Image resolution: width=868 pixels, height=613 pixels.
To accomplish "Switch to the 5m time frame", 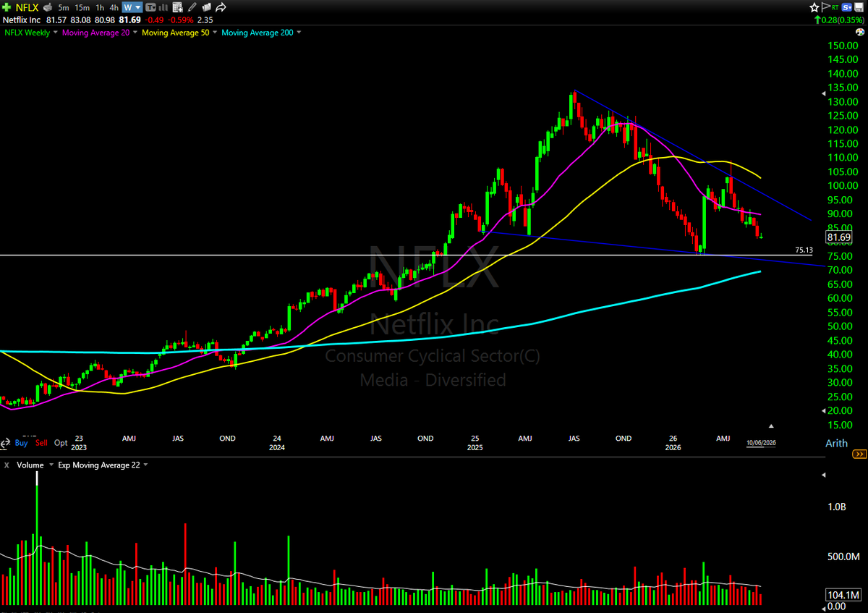I will [64, 8].
